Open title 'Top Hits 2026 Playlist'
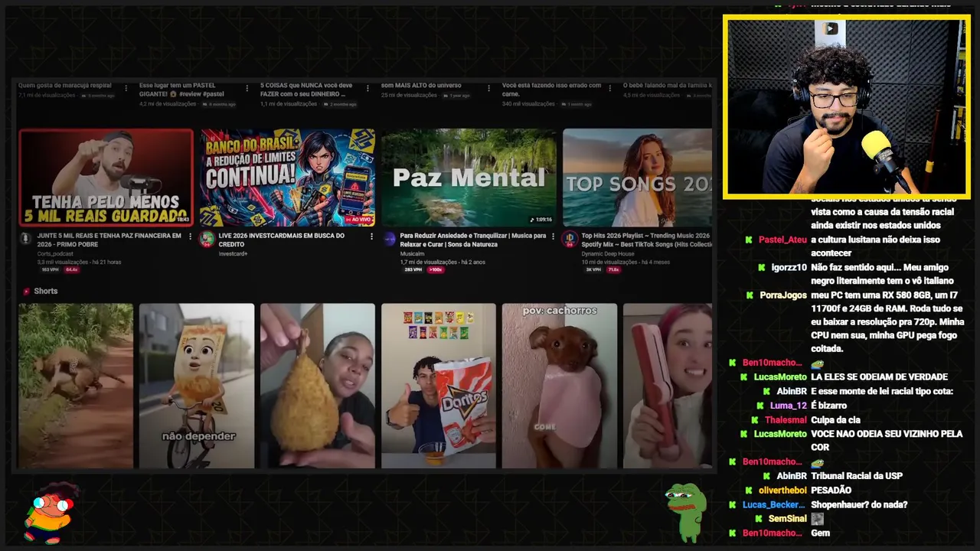The width and height of the screenshot is (980, 551). pos(647,240)
